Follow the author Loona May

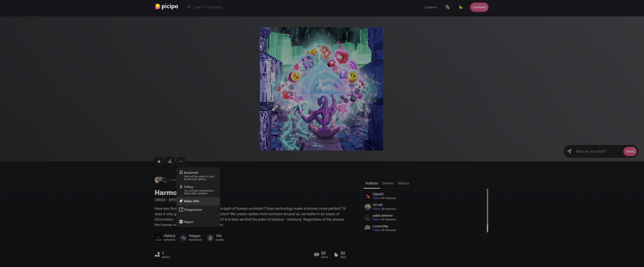[x=376, y=230]
